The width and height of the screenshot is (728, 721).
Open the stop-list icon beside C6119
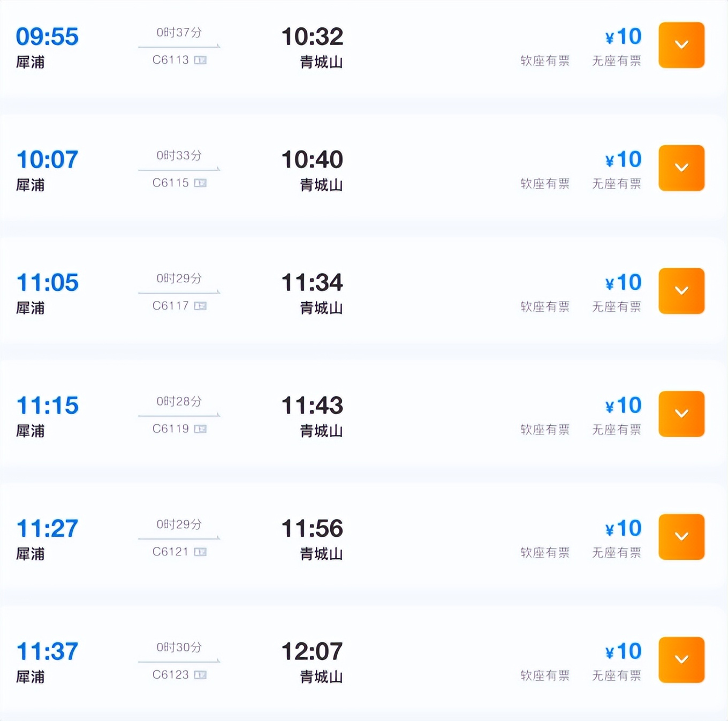pyautogui.click(x=200, y=429)
